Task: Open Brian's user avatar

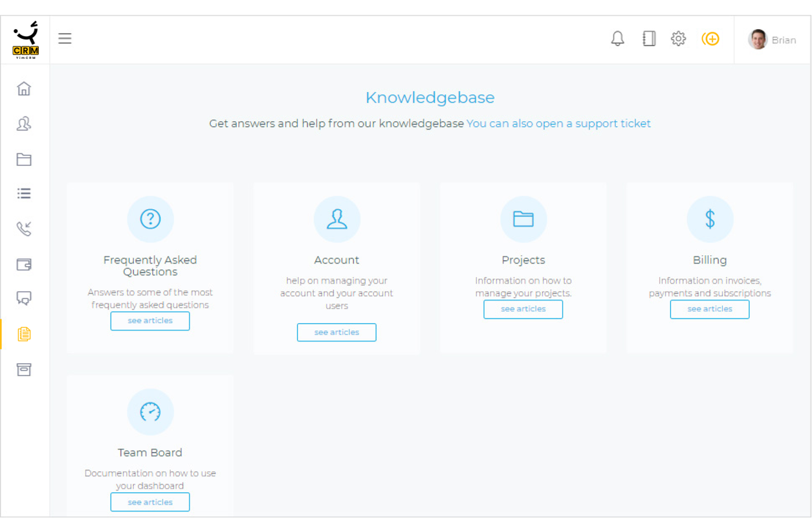Action: pos(758,39)
